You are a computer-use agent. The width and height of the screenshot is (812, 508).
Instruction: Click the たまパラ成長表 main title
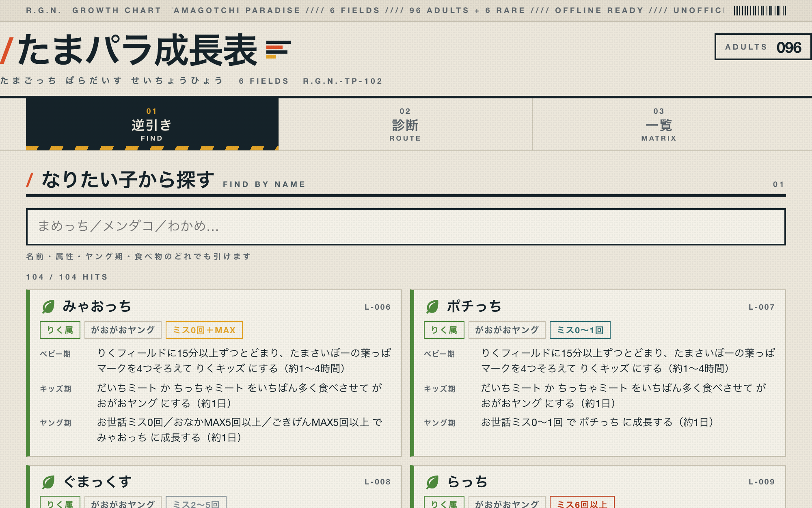(x=138, y=50)
